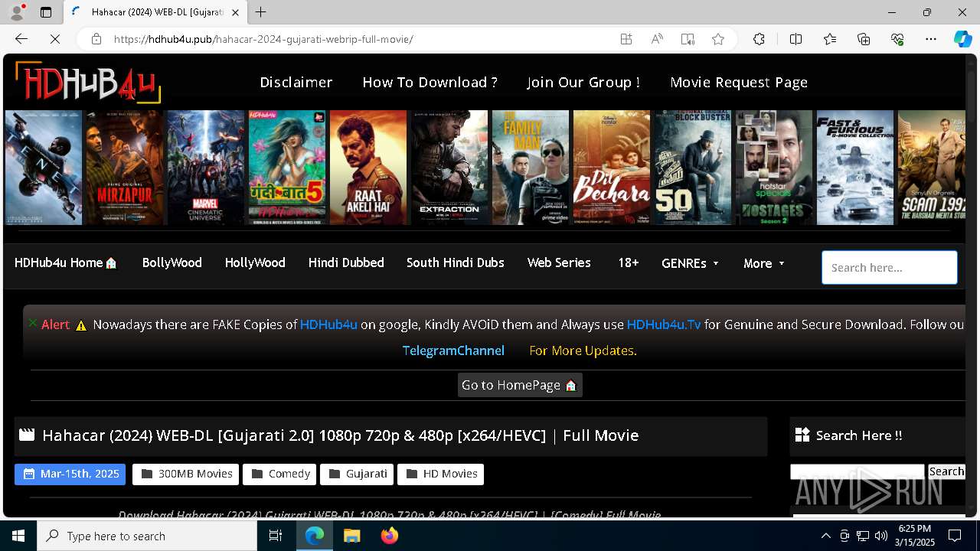The width and height of the screenshot is (980, 551).
Task: Open the Collections panel
Action: (x=864, y=39)
